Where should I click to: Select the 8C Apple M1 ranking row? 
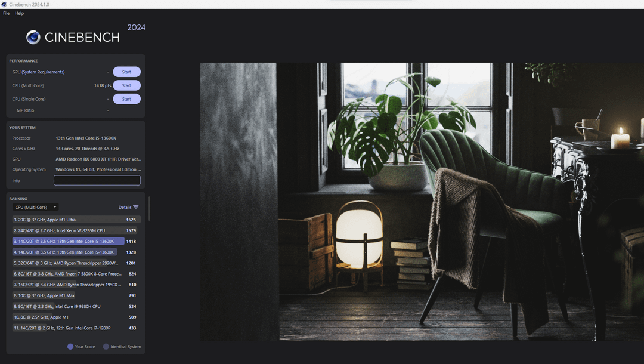(76, 317)
